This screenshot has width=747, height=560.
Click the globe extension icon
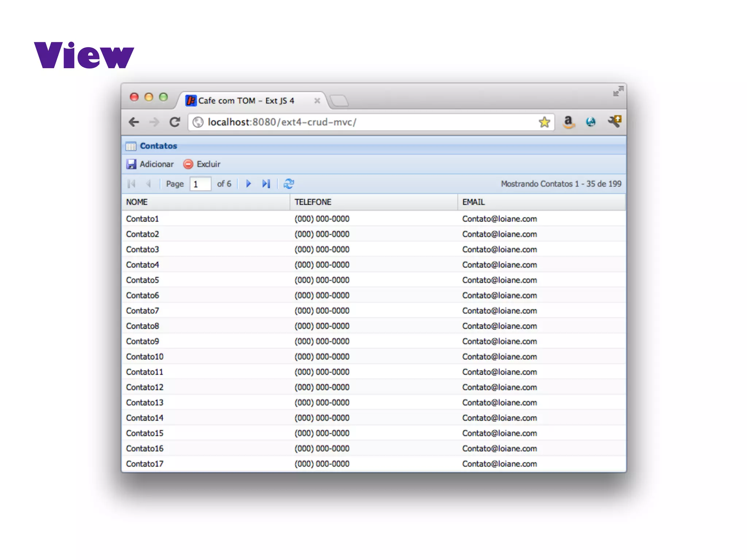tap(591, 122)
